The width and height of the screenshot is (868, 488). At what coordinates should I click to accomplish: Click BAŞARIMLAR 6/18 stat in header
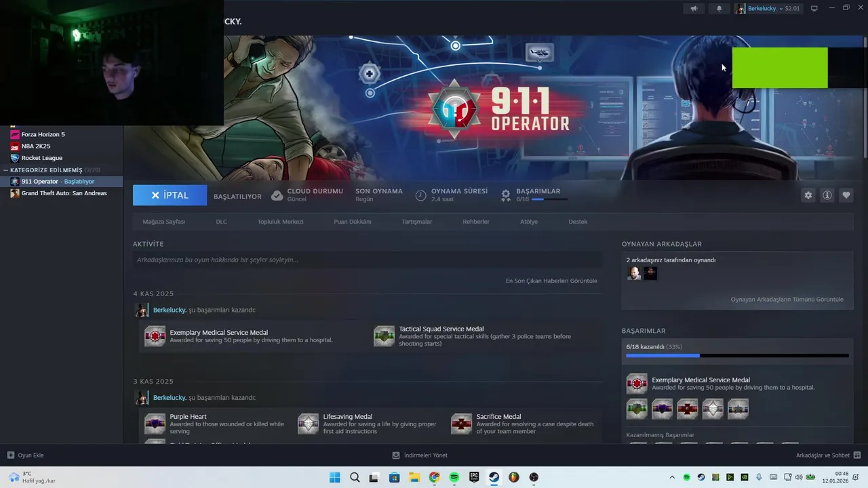click(x=534, y=195)
